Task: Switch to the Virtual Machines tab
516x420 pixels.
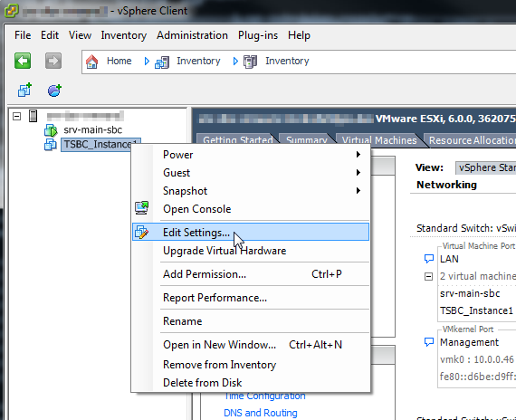Action: tap(379, 140)
